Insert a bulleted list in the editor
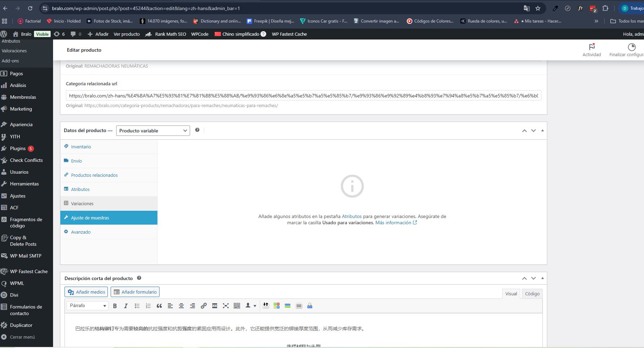 coord(137,306)
